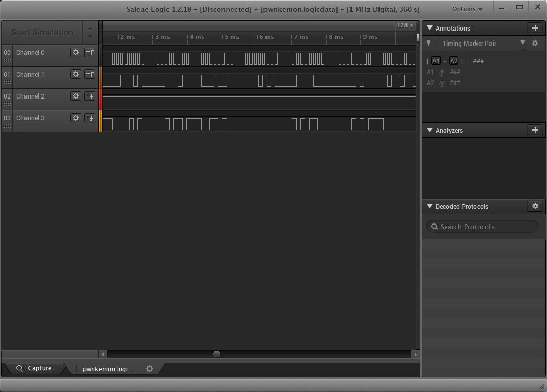547x392 pixels.
Task: Place the A2 timing marker
Action: tap(454, 61)
